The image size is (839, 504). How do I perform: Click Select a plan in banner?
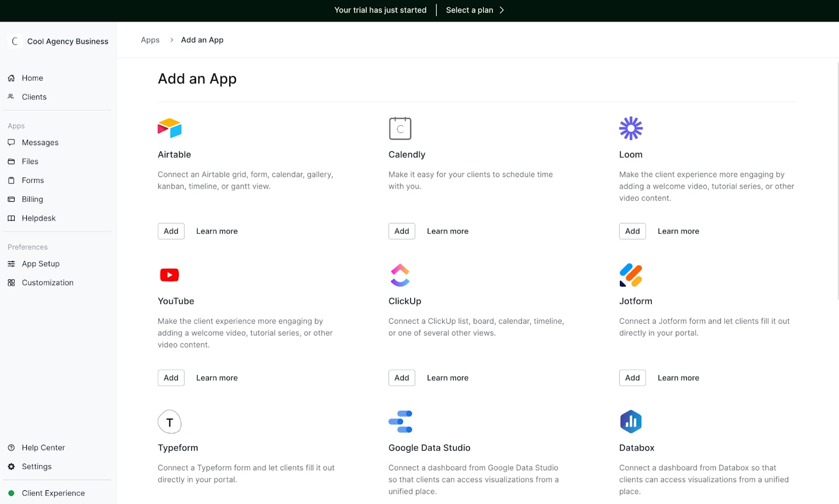(x=470, y=10)
